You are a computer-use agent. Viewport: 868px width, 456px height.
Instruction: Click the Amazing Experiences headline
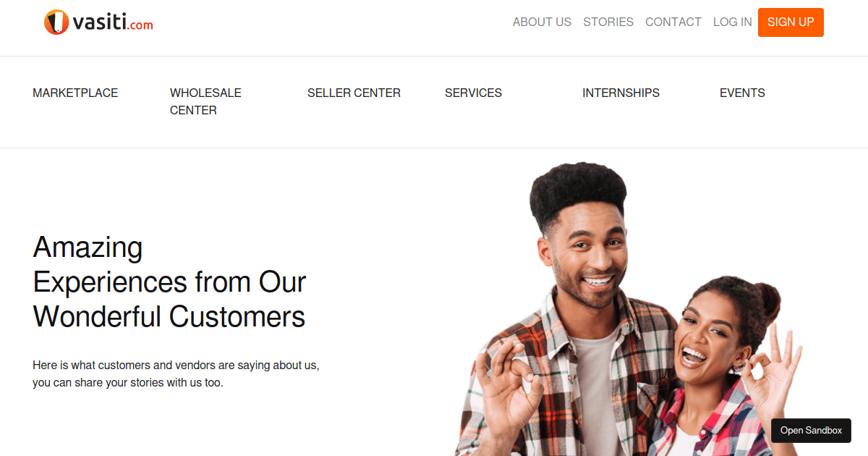pyautogui.click(x=170, y=282)
